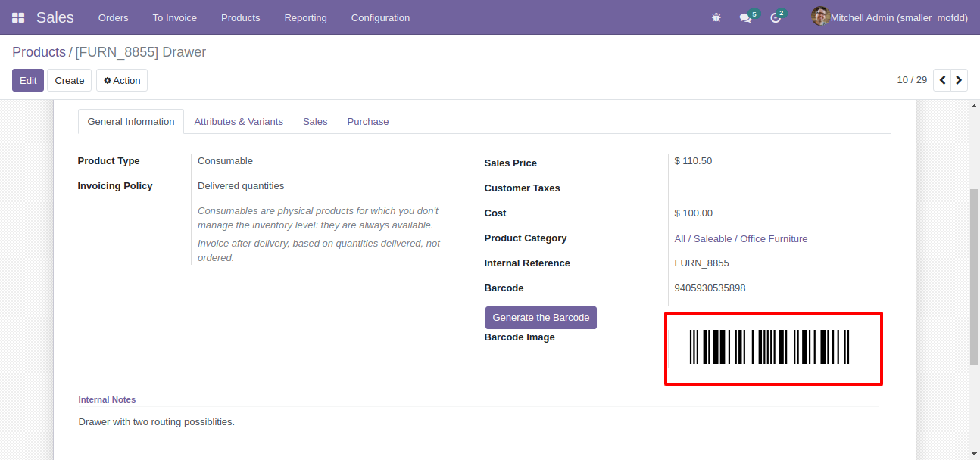980x460 pixels.
Task: Open the Products menu
Action: point(241,17)
